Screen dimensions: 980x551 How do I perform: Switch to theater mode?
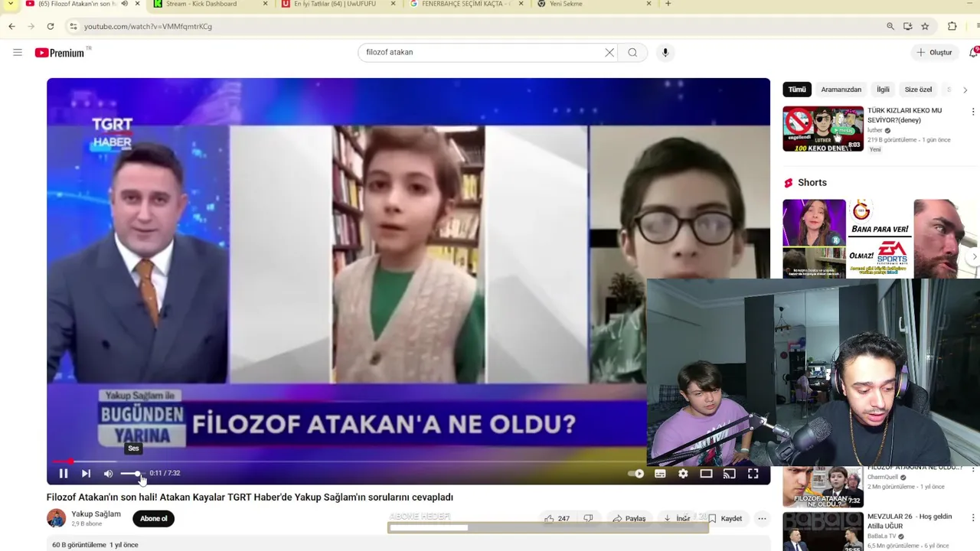(706, 474)
